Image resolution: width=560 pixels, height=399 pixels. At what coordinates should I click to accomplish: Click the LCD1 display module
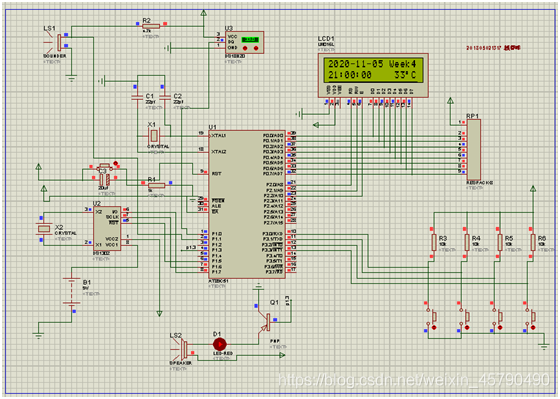pyautogui.click(x=373, y=75)
